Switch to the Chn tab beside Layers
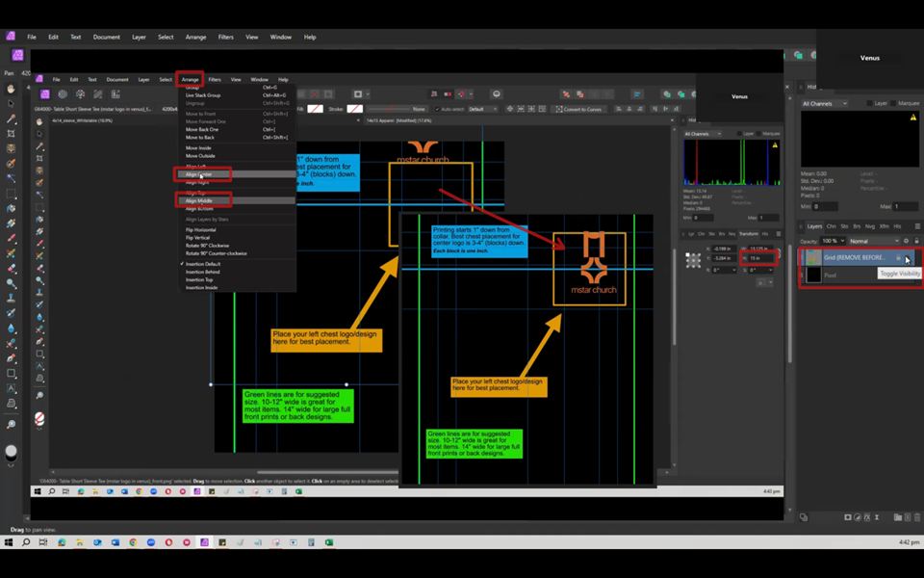Image resolution: width=924 pixels, height=578 pixels. pyautogui.click(x=832, y=226)
